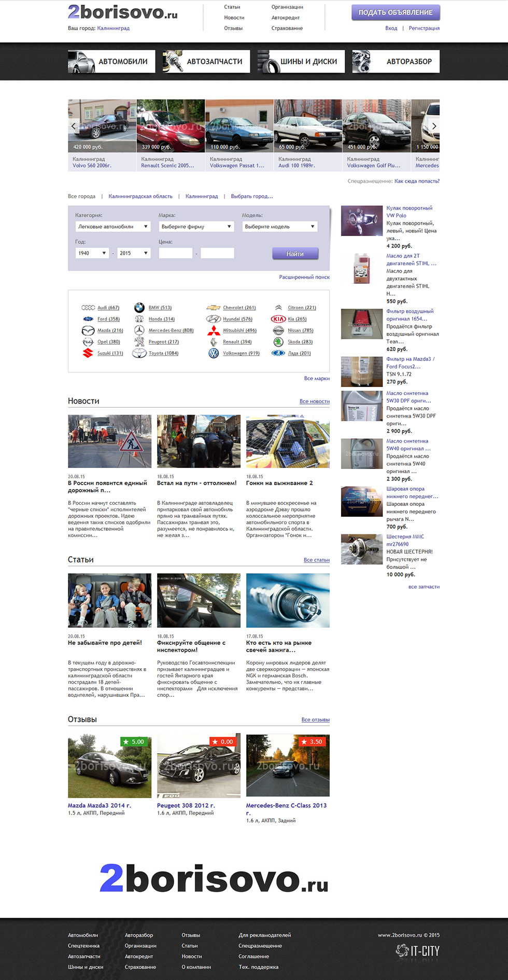Click the Peugeot lion logo icon
508x980 pixels.
coord(139,342)
